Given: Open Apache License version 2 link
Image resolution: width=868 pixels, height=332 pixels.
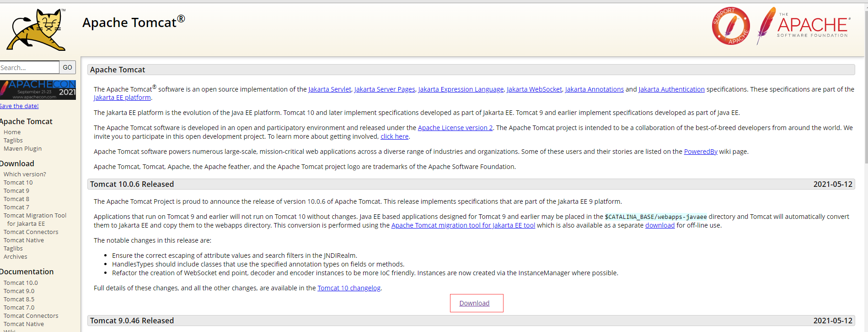Looking at the screenshot, I should (455, 128).
